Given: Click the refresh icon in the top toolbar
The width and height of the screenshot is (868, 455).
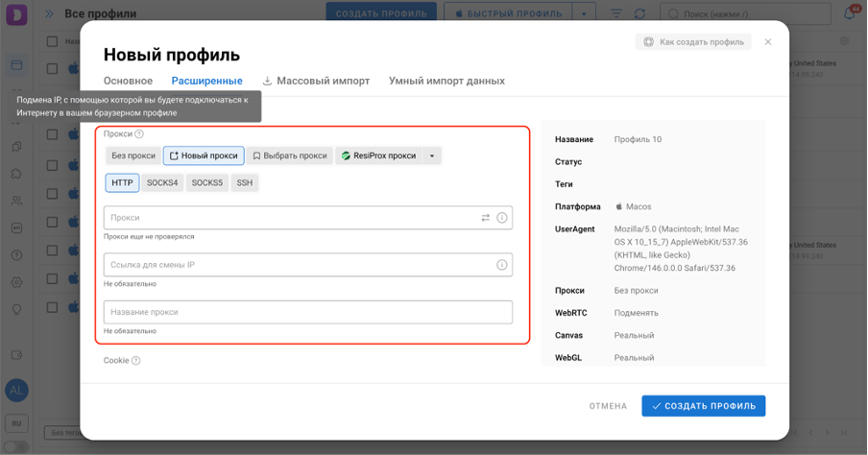Looking at the screenshot, I should pyautogui.click(x=639, y=13).
